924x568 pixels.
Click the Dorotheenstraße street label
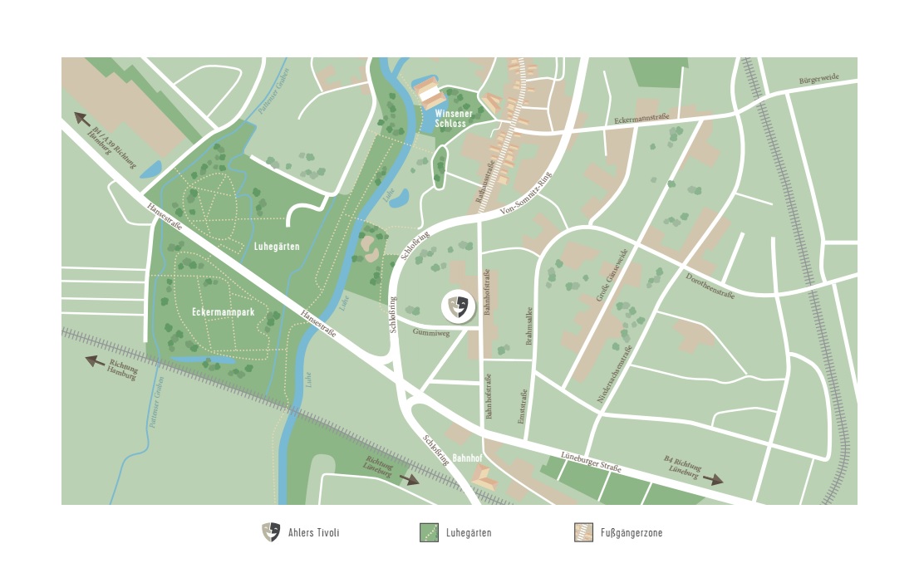pyautogui.click(x=710, y=286)
